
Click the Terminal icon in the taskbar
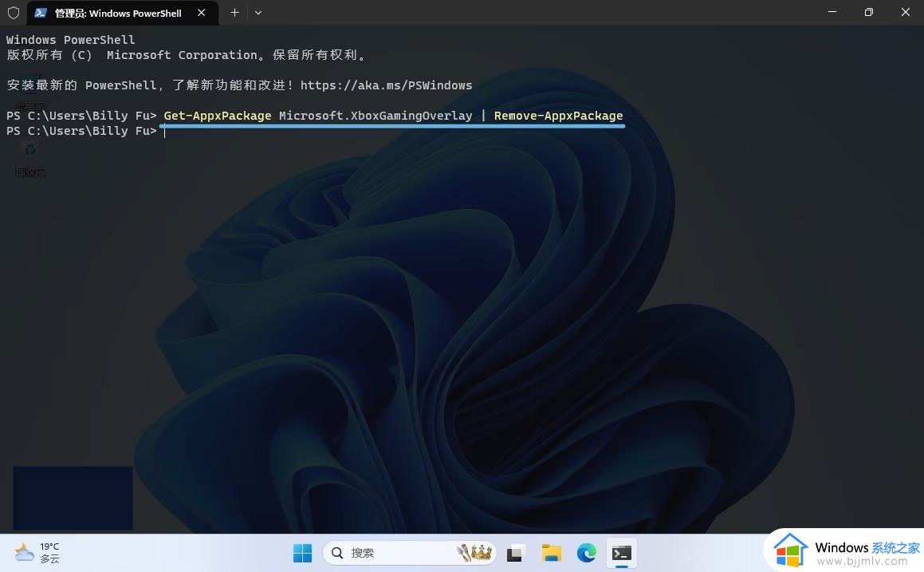click(x=622, y=553)
